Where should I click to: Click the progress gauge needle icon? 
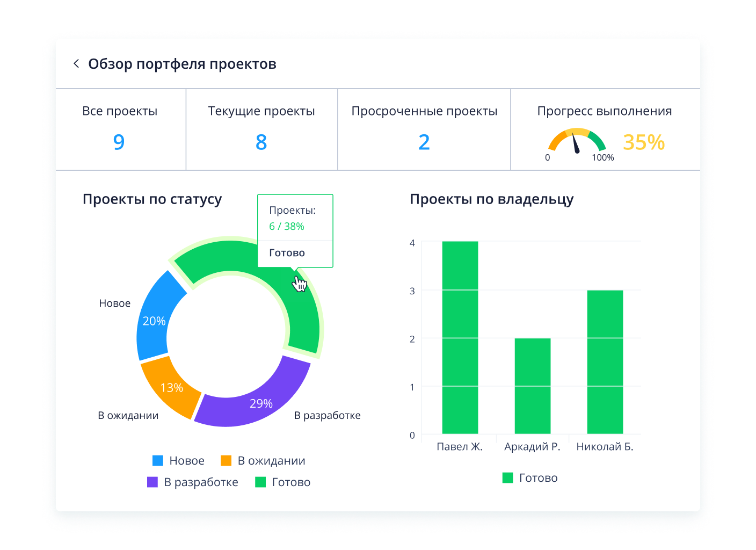pos(576,143)
